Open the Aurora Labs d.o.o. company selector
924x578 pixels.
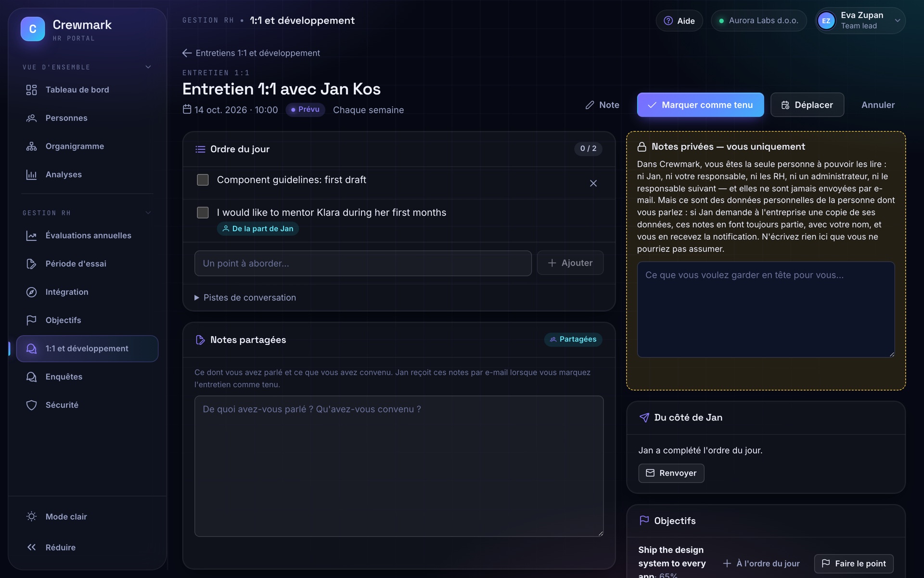[758, 21]
